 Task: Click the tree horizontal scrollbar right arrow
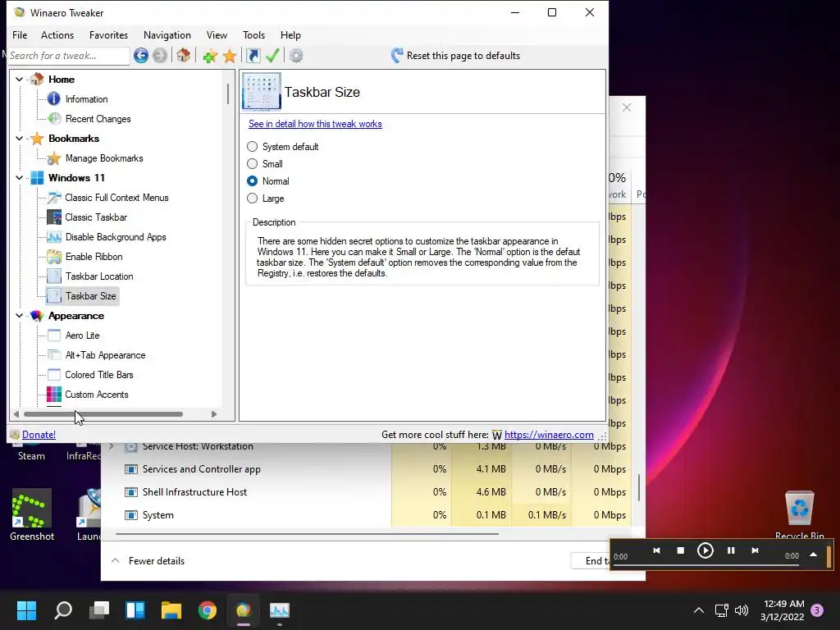pyautogui.click(x=214, y=414)
